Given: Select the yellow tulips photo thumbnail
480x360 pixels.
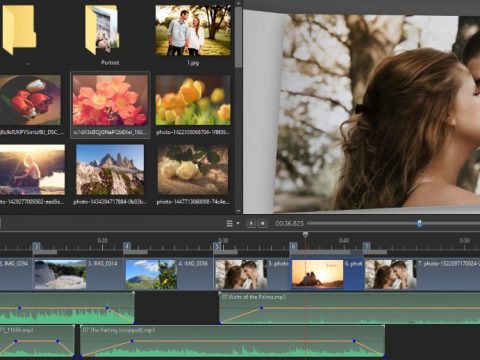Looking at the screenshot, I should point(193,100).
